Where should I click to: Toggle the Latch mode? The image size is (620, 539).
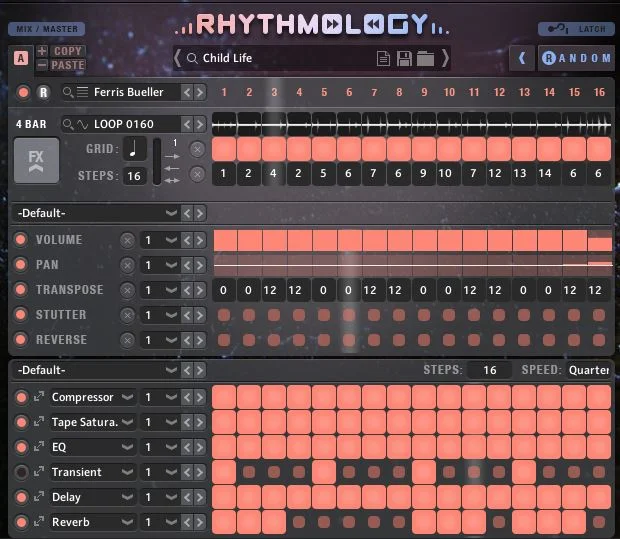pyautogui.click(x=576, y=29)
